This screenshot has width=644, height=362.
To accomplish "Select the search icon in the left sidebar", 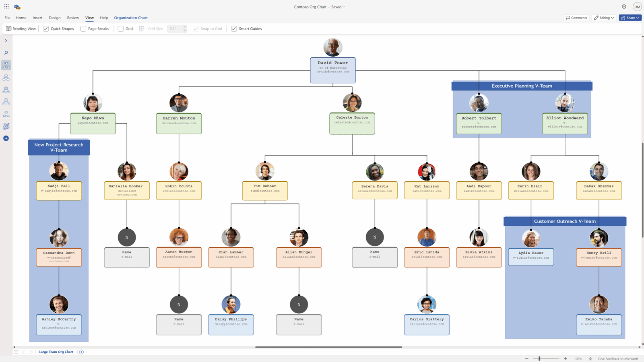I will point(6,53).
